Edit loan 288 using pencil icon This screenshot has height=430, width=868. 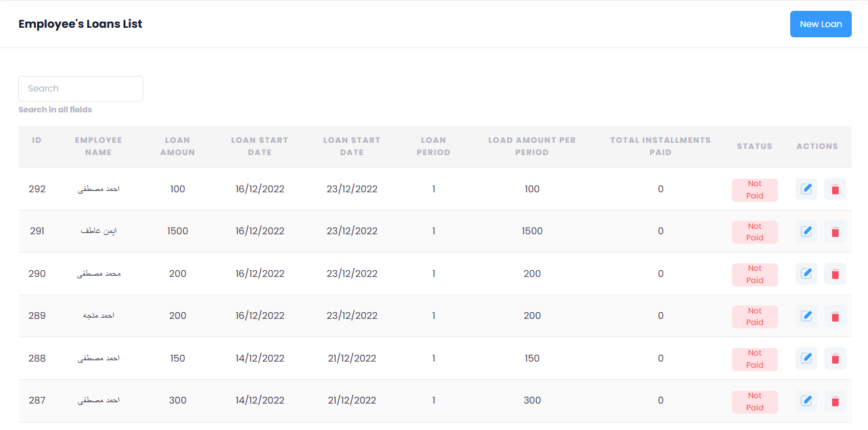[x=806, y=358]
